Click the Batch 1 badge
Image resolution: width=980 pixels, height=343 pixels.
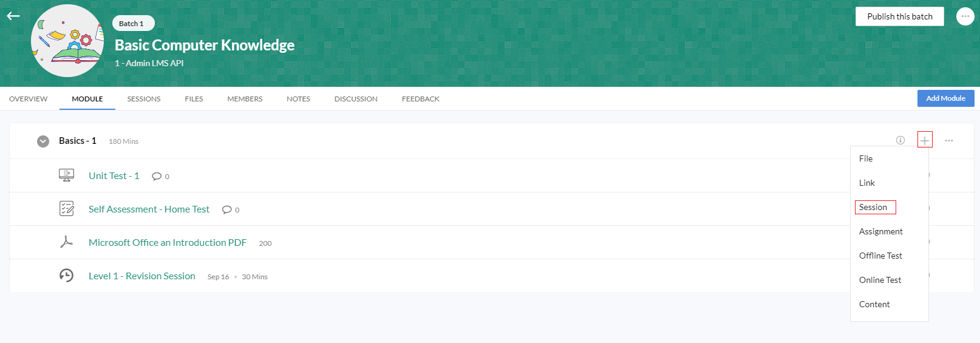tap(133, 24)
